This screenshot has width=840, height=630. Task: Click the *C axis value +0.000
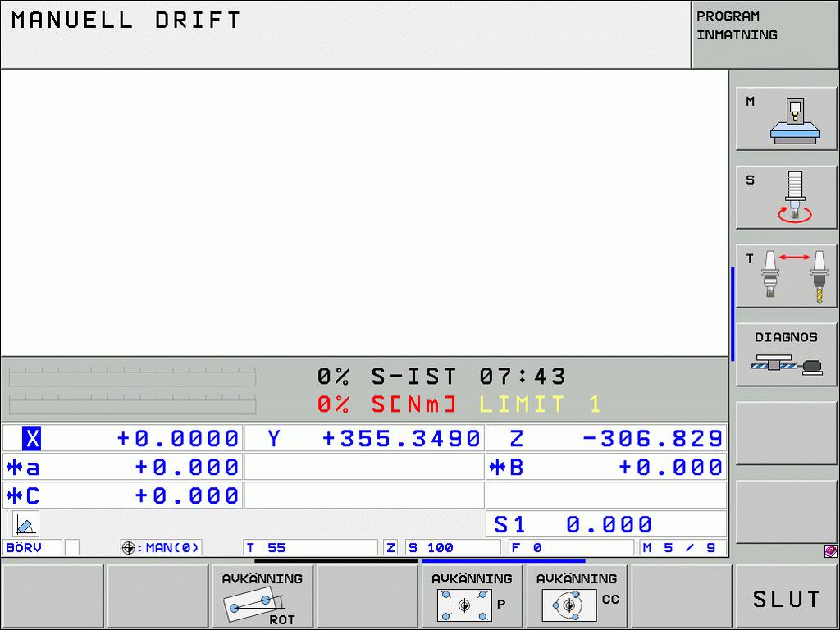coord(186,495)
